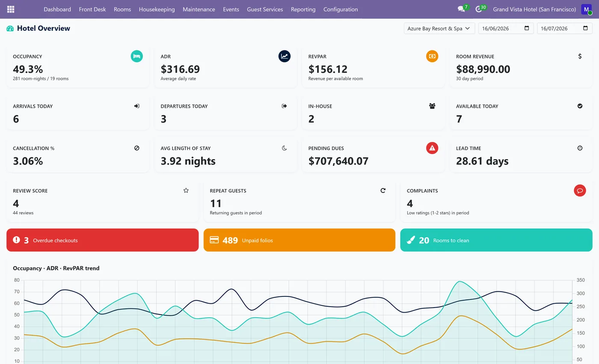599x364 pixels.
Task: Click the sign-out icon on Departures Today
Action: [285, 106]
